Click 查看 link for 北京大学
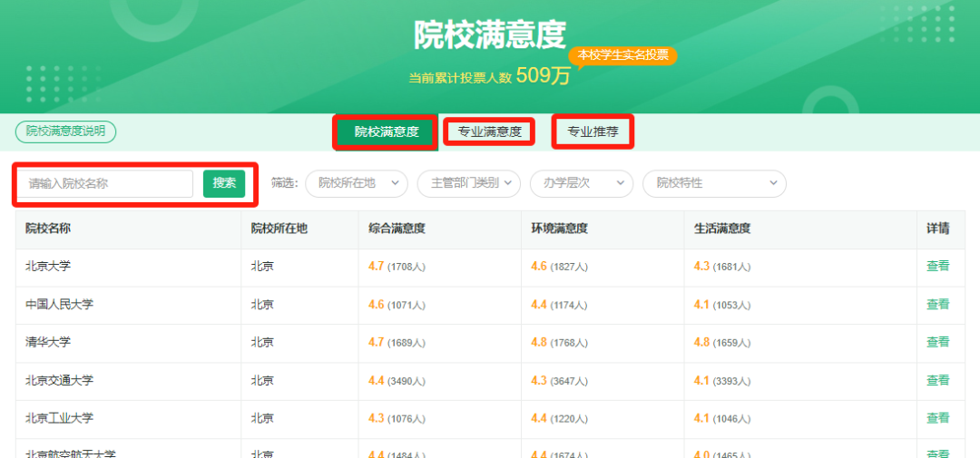980x458 pixels. (937, 266)
